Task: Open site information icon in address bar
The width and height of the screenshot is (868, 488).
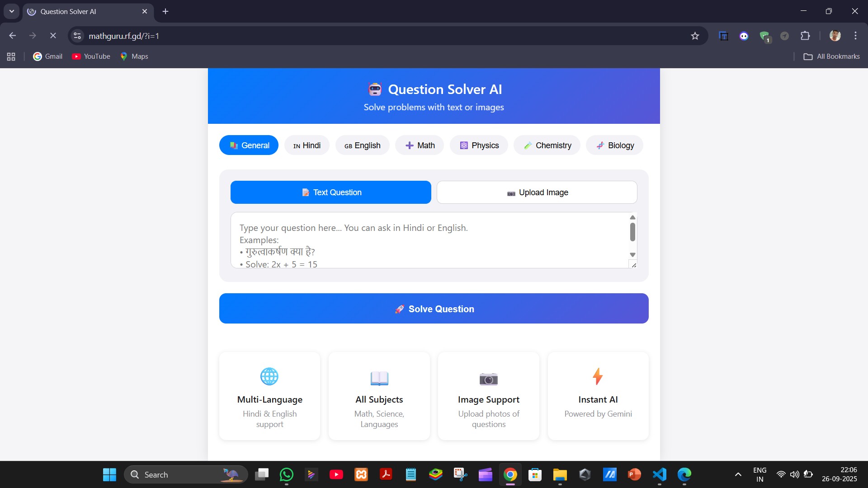Action: [x=77, y=36]
